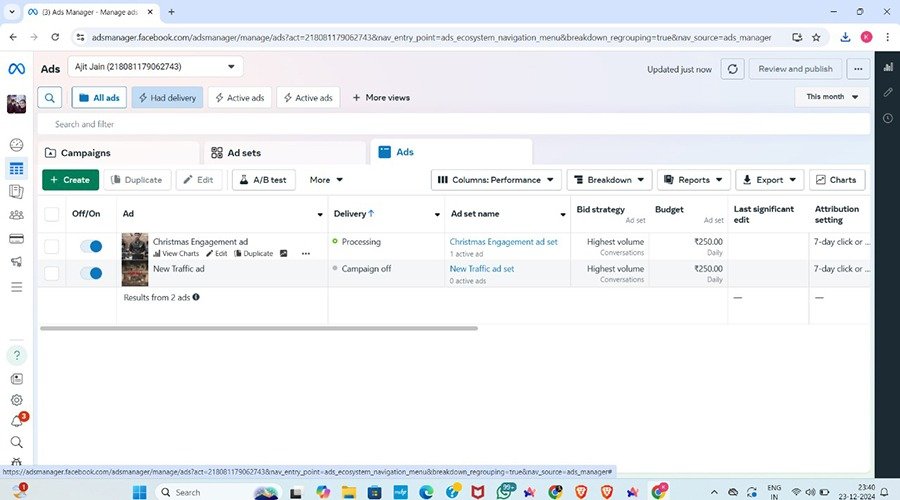Refresh the ads table data
This screenshot has width=900, height=500.
point(732,69)
